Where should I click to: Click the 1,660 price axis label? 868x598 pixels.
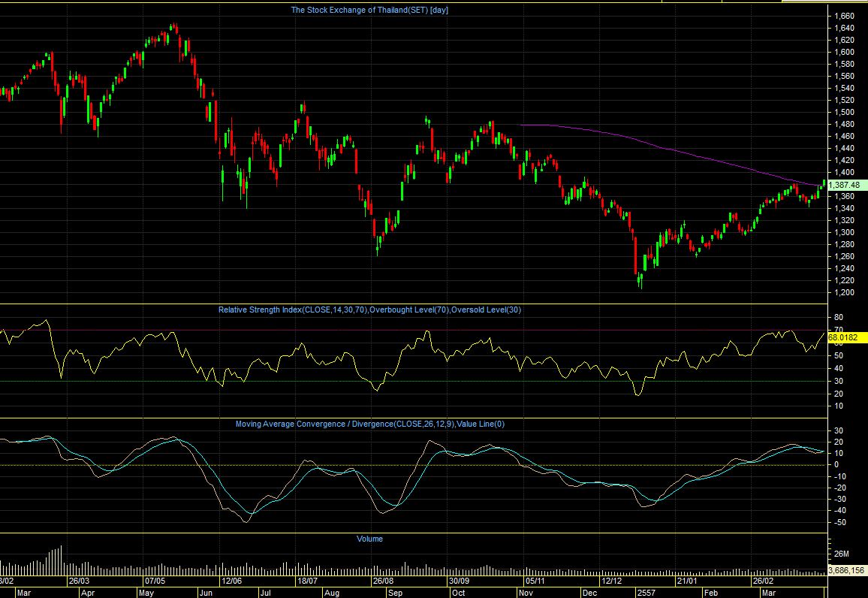point(844,16)
